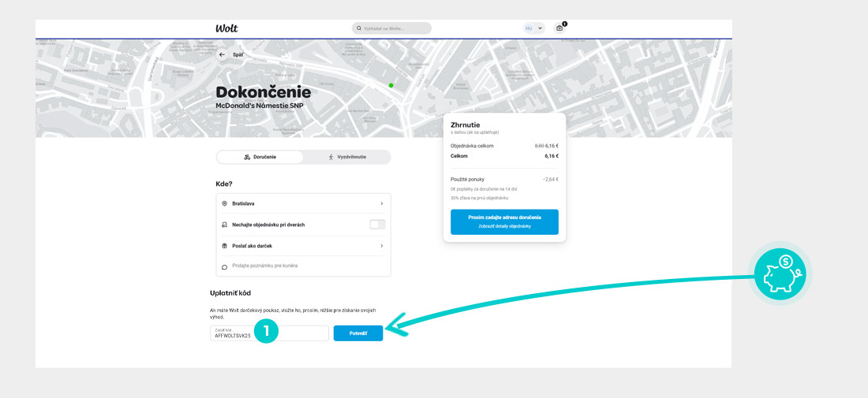Click the Objednávka celkom price text
Image resolution: width=868 pixels, height=398 pixels.
coord(546,146)
